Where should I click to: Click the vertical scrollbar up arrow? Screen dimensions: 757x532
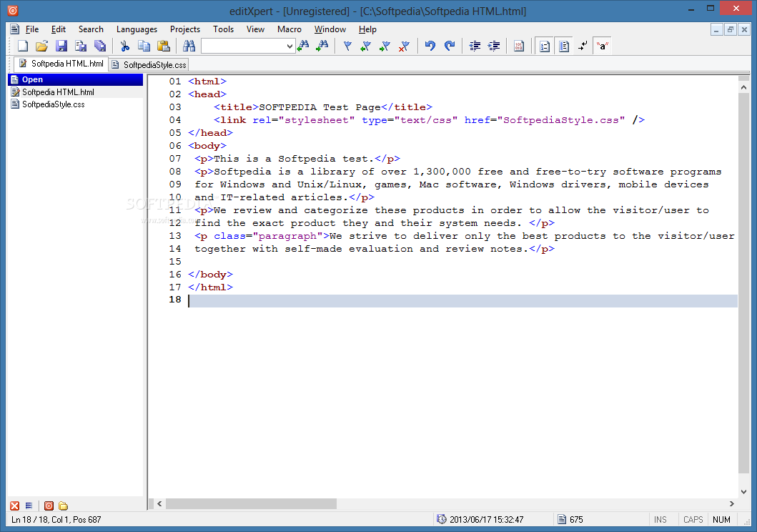click(743, 87)
